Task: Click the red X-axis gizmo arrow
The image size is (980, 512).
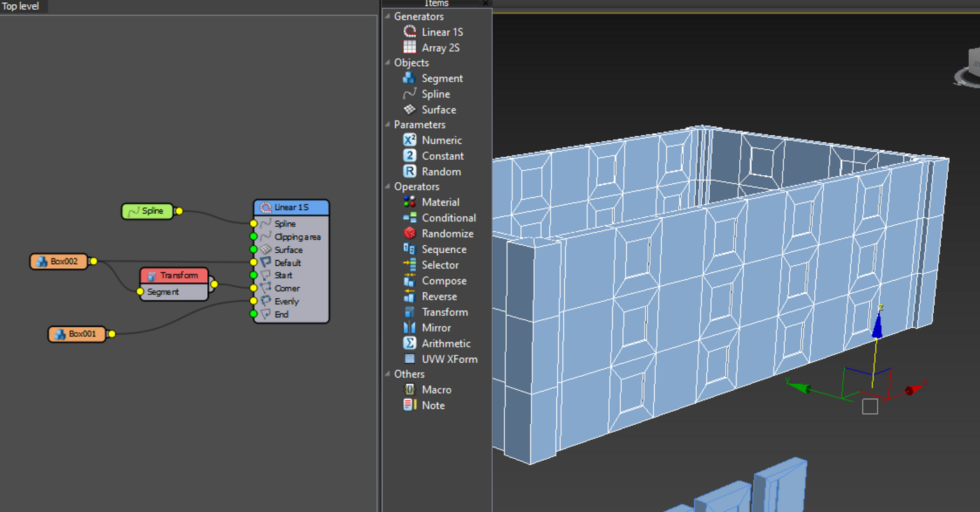Action: 914,389
